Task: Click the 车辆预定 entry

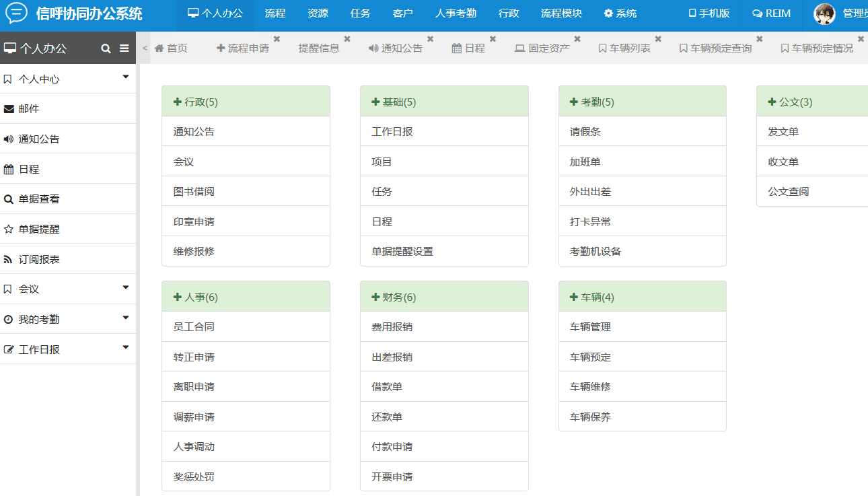Action: tap(591, 357)
